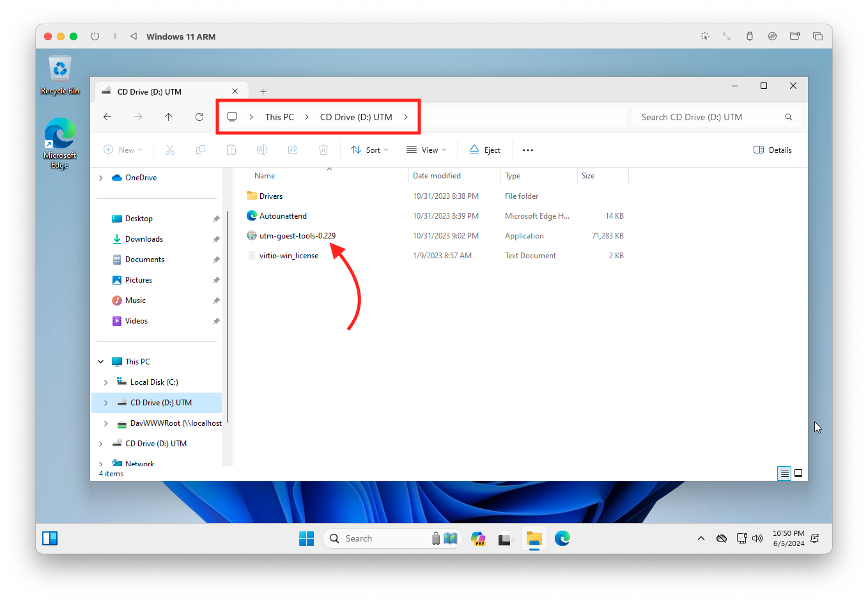Click This PC in the address breadcrumb
Viewport: 868px width, 601px height.
click(x=279, y=117)
